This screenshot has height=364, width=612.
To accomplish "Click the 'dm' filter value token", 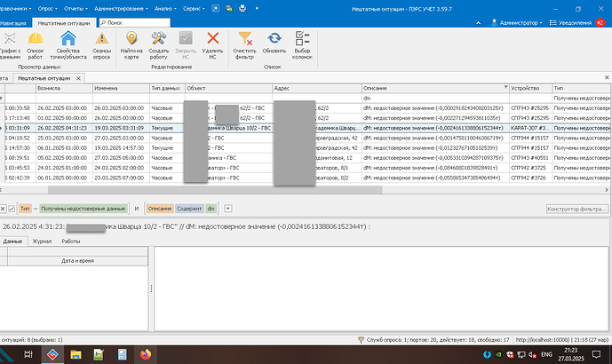I will click(211, 209).
